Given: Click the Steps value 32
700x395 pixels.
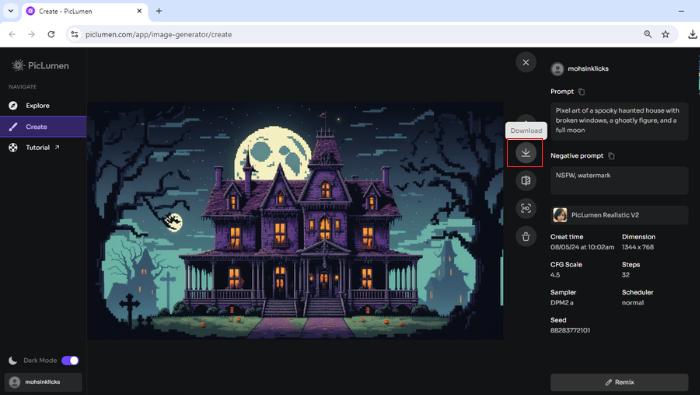Looking at the screenshot, I should (x=625, y=275).
